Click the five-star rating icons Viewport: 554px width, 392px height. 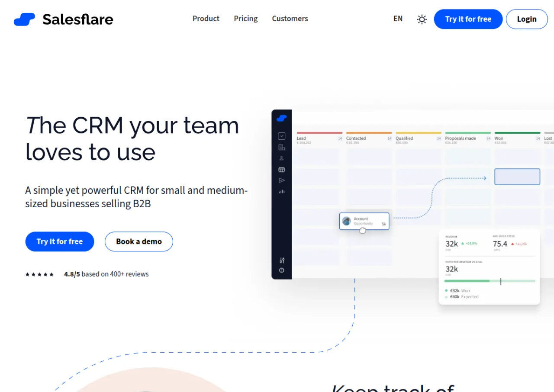point(39,274)
